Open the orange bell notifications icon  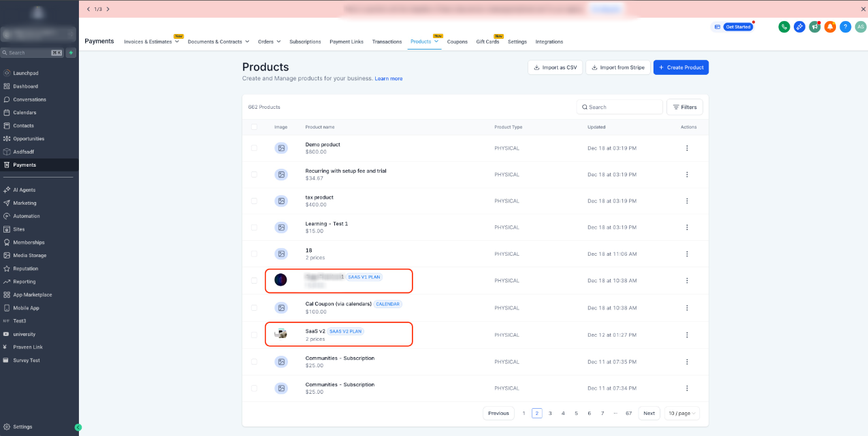[x=830, y=27]
